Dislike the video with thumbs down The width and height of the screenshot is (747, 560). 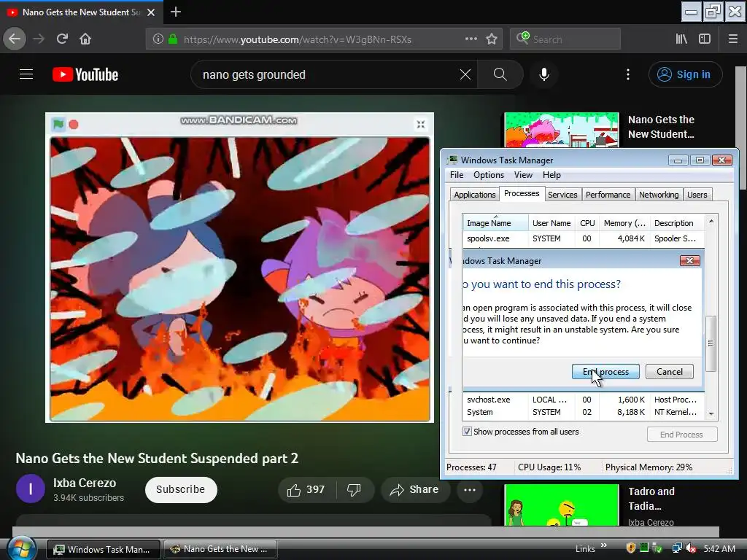[354, 489]
